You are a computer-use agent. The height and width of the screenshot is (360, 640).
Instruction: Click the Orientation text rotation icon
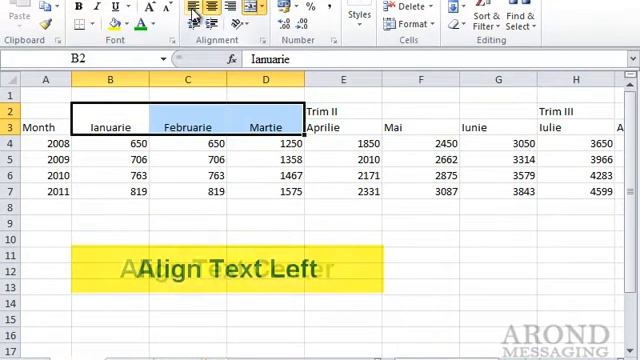tap(237, 24)
